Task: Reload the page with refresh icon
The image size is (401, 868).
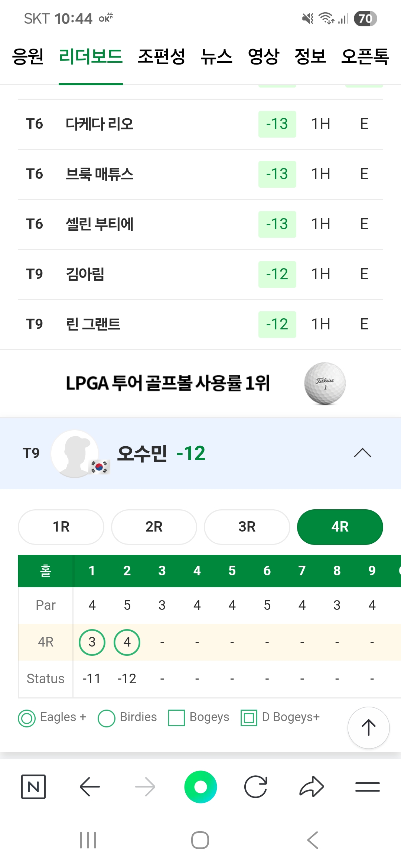Action: point(256,787)
